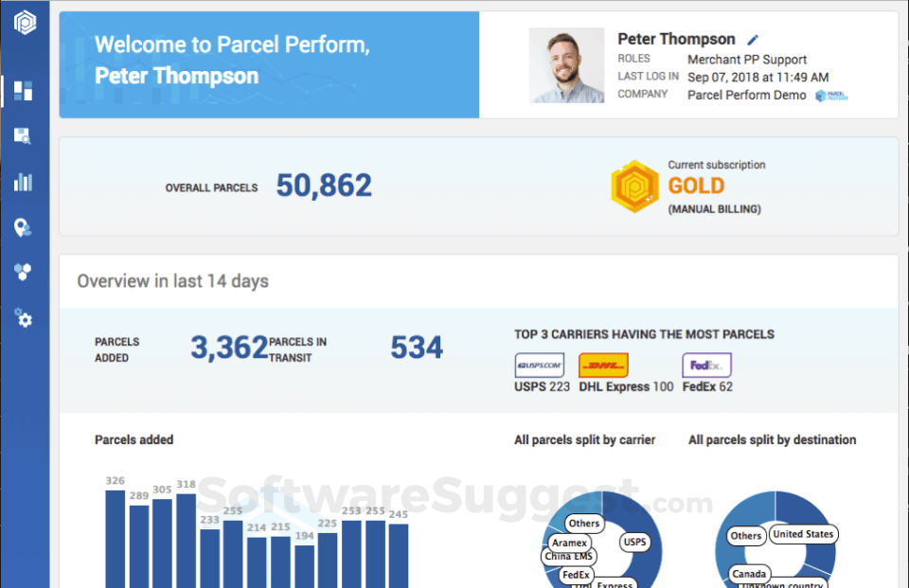The image size is (909, 588).
Task: Open the gear settings sidebar icon
Action: click(x=23, y=318)
